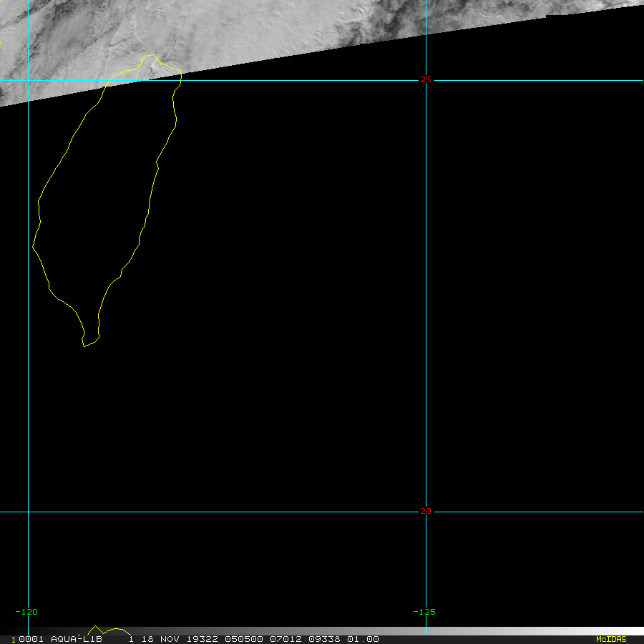Viewport: 644px width, 644px height.
Task: Click the green -120 longitude label
Action: 26,612
